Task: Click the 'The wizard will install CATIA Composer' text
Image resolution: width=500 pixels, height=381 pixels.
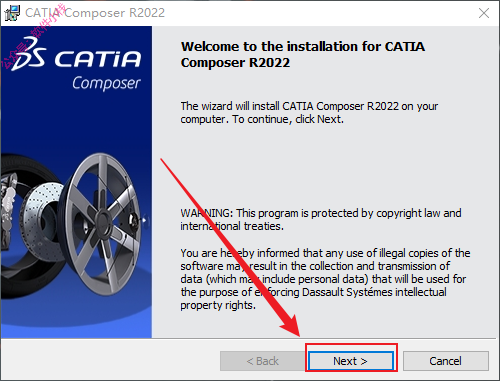Action: coord(309,113)
